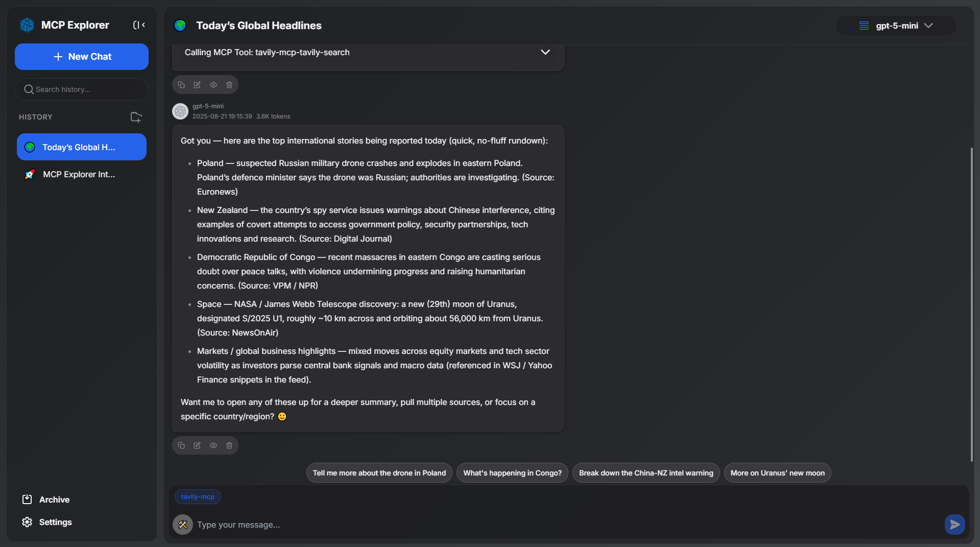Copy the MCP tool call message above
Image resolution: width=980 pixels, height=547 pixels.
tap(181, 85)
